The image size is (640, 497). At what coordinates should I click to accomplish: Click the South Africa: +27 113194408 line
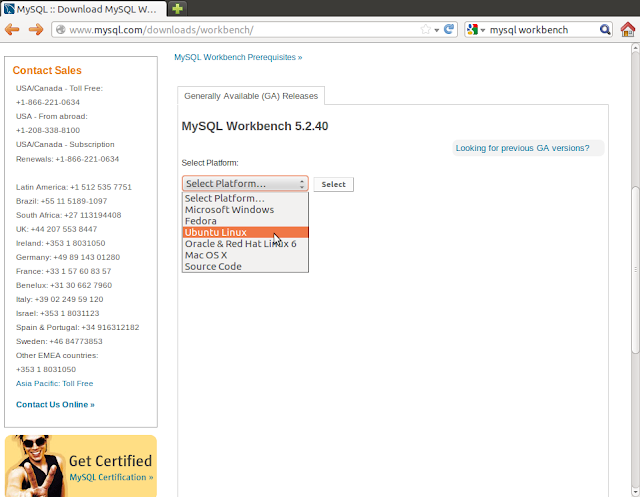click(x=69, y=215)
